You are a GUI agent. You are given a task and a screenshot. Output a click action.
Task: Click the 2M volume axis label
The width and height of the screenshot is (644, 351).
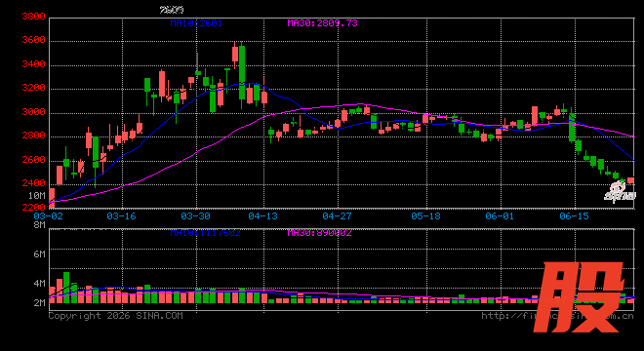coord(39,303)
